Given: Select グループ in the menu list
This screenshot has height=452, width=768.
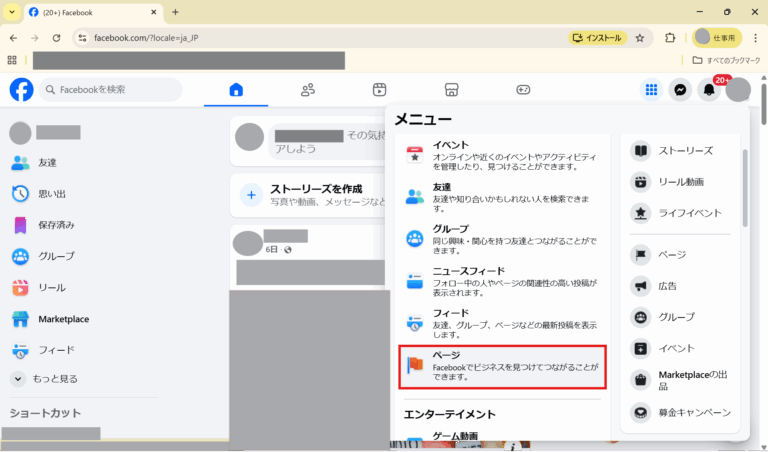Looking at the screenshot, I should (x=503, y=239).
